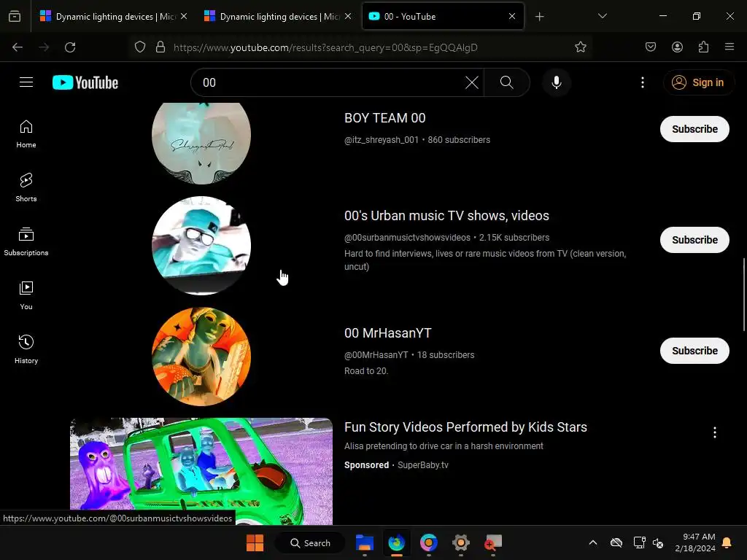Open 00's Urban music TV shows channel
The height and width of the screenshot is (560, 747).
pyautogui.click(x=447, y=216)
